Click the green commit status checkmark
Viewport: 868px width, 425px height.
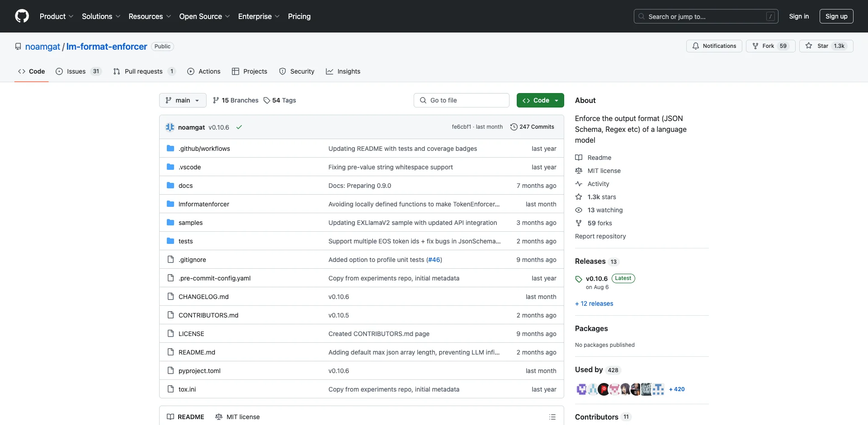[239, 127]
